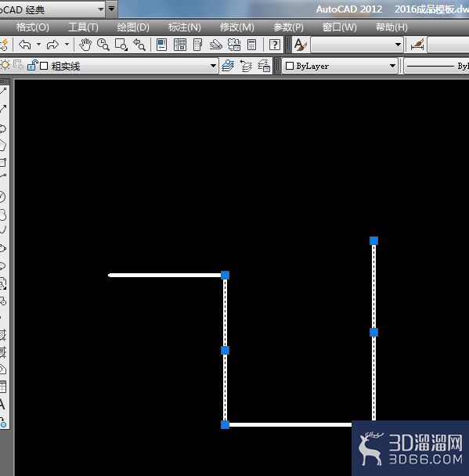Click the Redo arrow
Image resolution: width=469 pixels, height=476 pixels.
[x=52, y=45]
